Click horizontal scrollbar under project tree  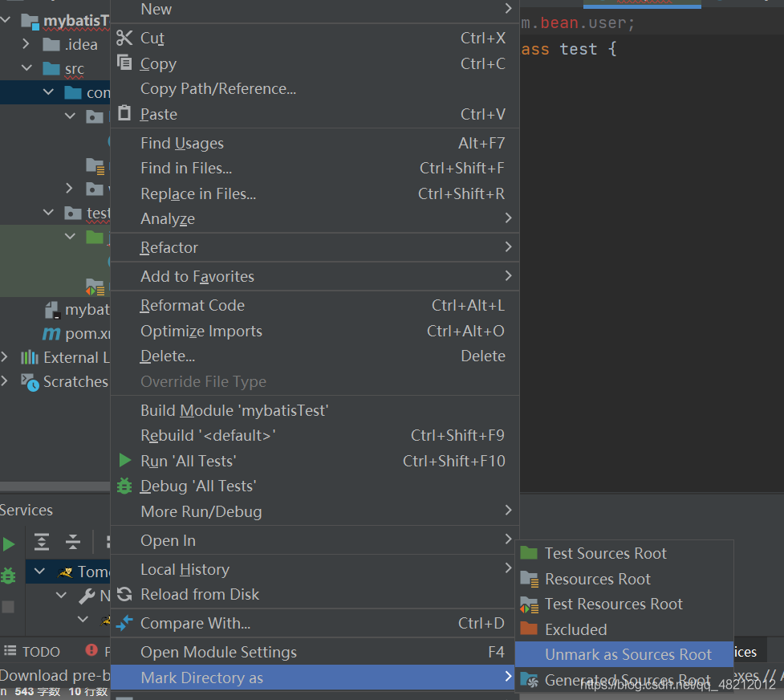point(55,486)
